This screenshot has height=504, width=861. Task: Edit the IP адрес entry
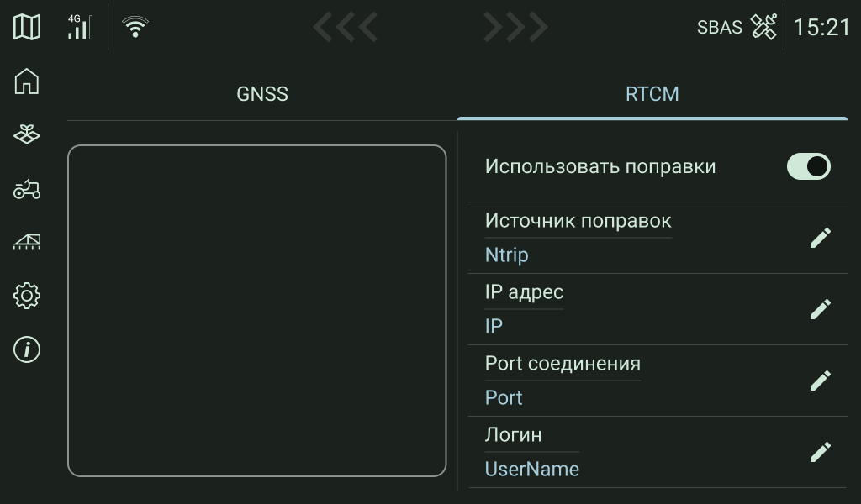pos(820,308)
